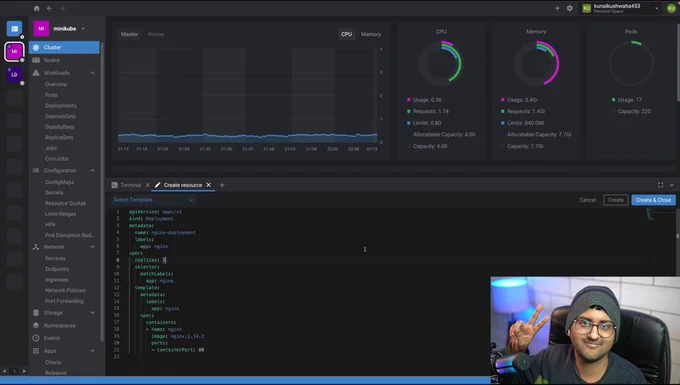Click the Create & Close button
The width and height of the screenshot is (680, 385).
(653, 200)
